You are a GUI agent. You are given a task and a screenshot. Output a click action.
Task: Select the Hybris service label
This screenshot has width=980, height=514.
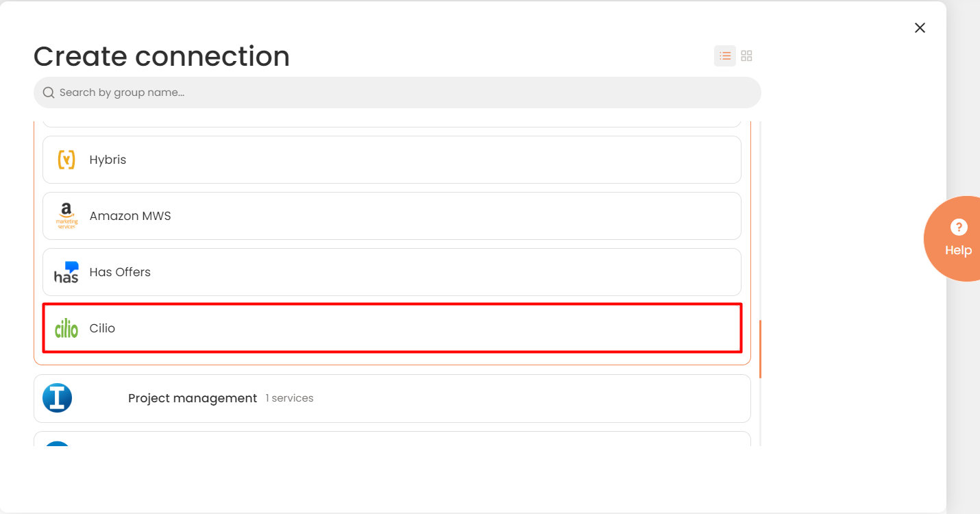click(108, 160)
